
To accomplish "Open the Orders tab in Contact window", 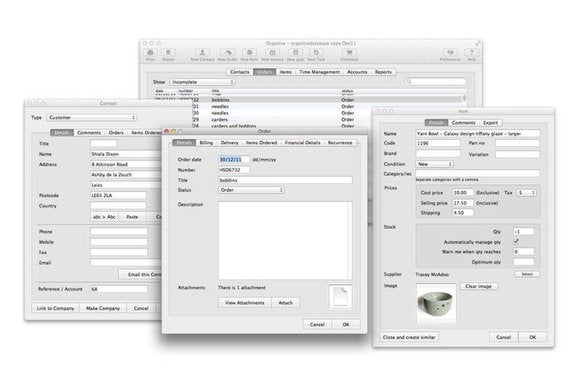I will click(x=116, y=132).
